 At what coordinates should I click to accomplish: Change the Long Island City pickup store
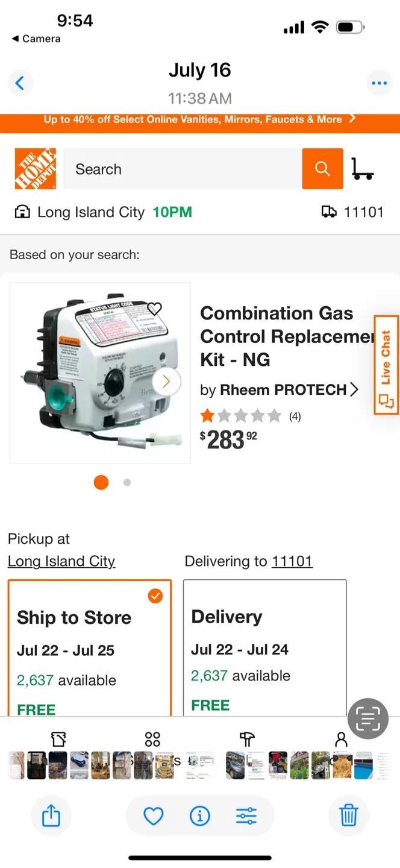point(61,561)
